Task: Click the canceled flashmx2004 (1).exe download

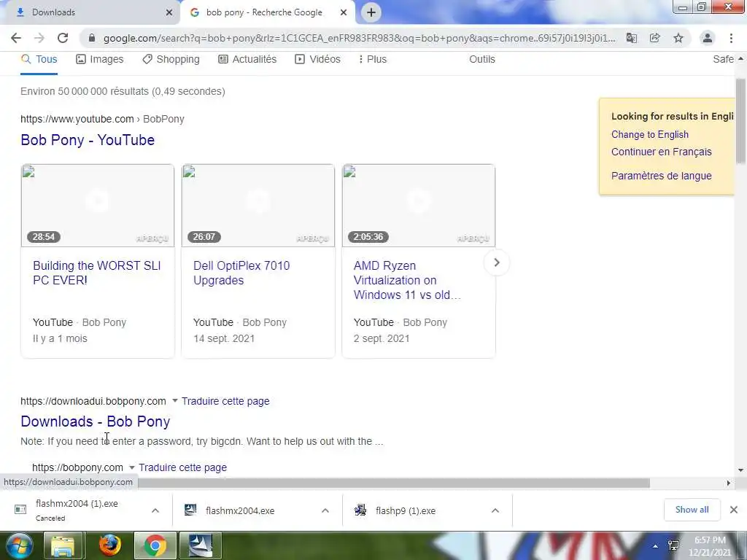Action: 76,510
